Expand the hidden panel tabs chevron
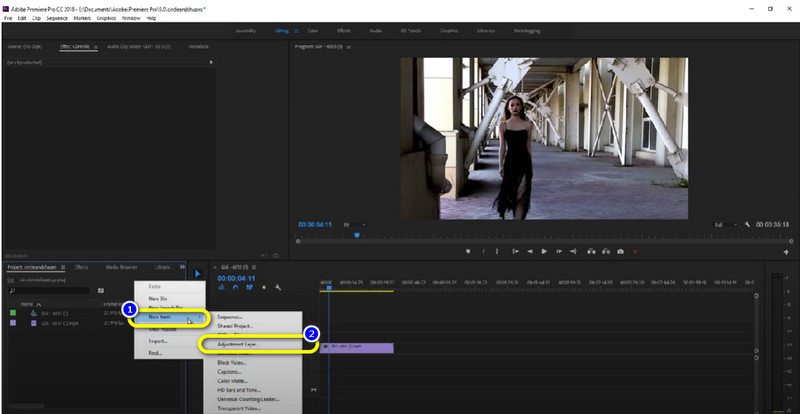Viewport: 800px width, 414px height. (182, 267)
